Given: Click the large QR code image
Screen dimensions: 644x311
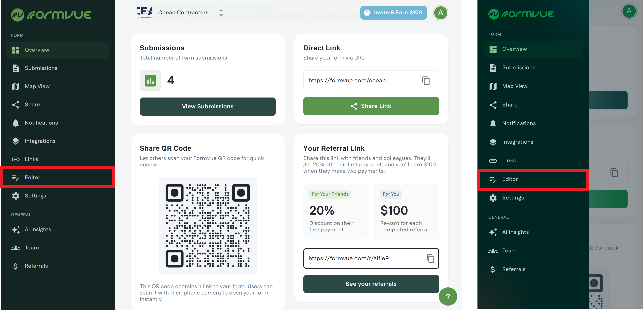Looking at the screenshot, I should [208, 226].
